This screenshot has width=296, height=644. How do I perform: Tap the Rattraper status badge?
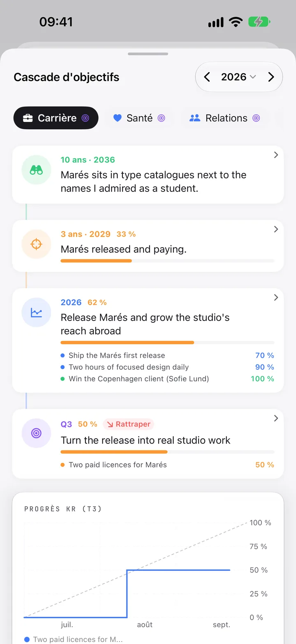pyautogui.click(x=128, y=424)
